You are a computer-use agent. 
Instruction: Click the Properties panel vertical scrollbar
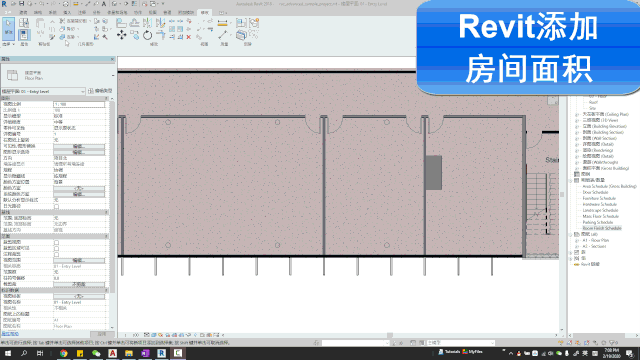(x=112, y=196)
